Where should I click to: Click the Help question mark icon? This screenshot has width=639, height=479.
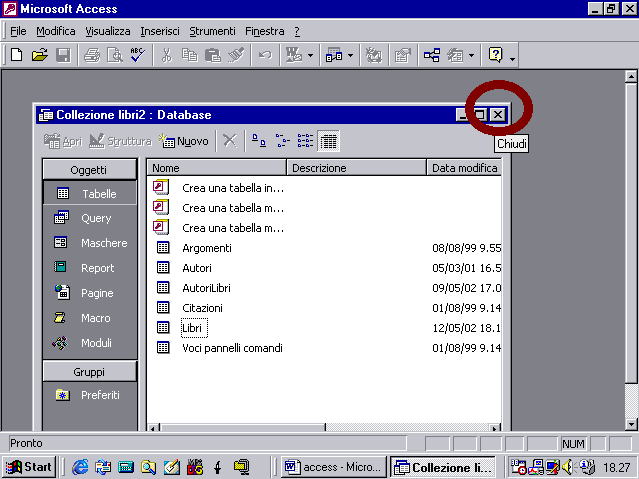point(496,55)
